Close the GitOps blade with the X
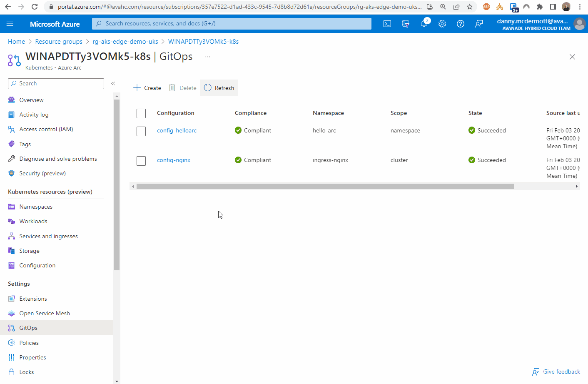The width and height of the screenshot is (588, 384). click(572, 57)
